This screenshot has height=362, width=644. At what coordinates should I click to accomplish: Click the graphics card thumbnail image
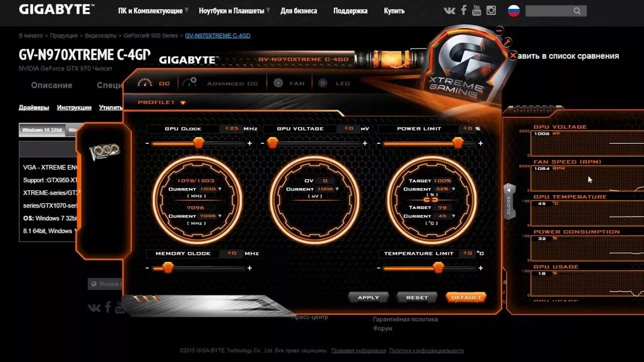coord(104,151)
